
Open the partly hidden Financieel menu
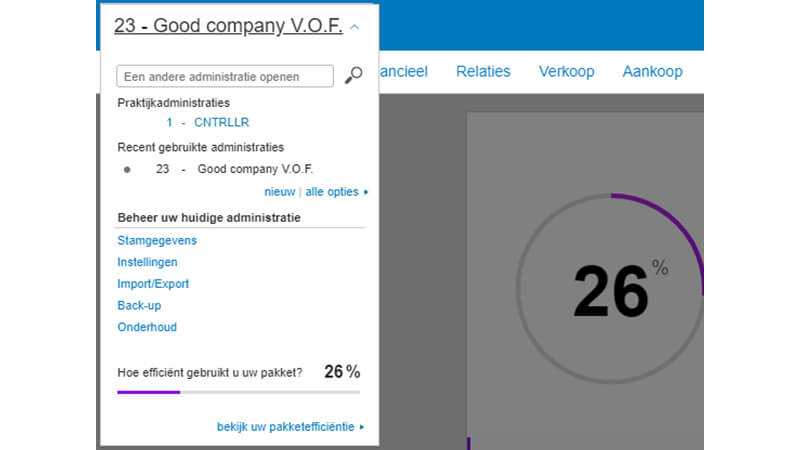click(404, 71)
